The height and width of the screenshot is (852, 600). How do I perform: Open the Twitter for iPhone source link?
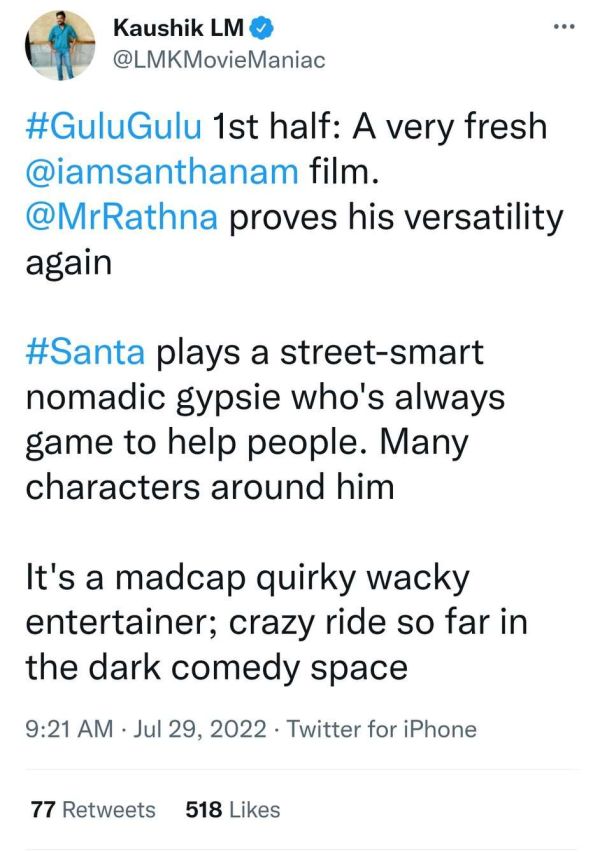coord(382,729)
